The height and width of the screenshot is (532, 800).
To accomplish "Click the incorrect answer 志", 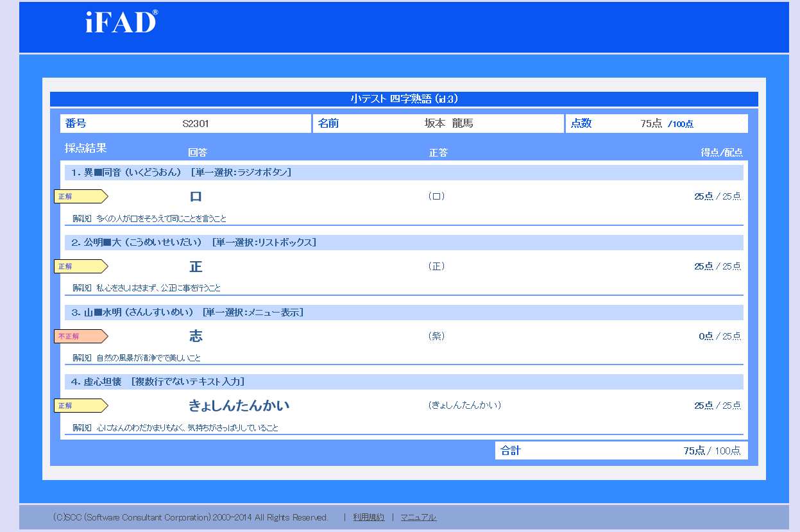I will [196, 336].
